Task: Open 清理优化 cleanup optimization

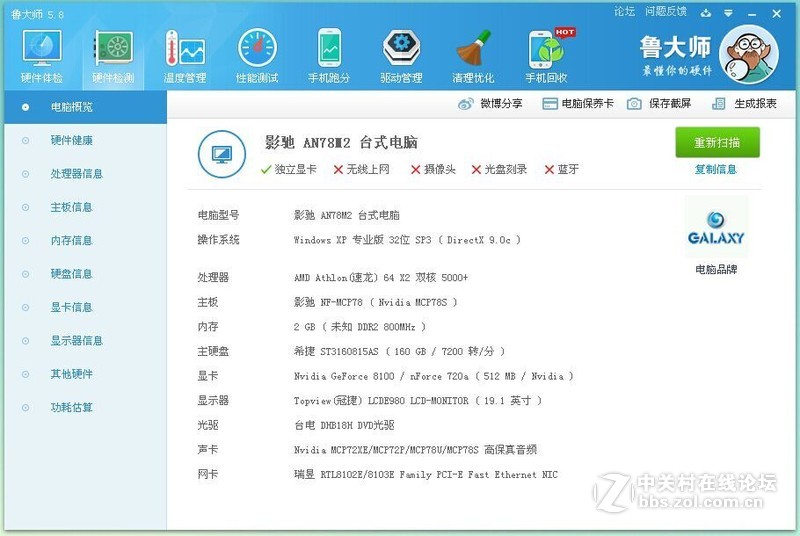Action: [473, 56]
